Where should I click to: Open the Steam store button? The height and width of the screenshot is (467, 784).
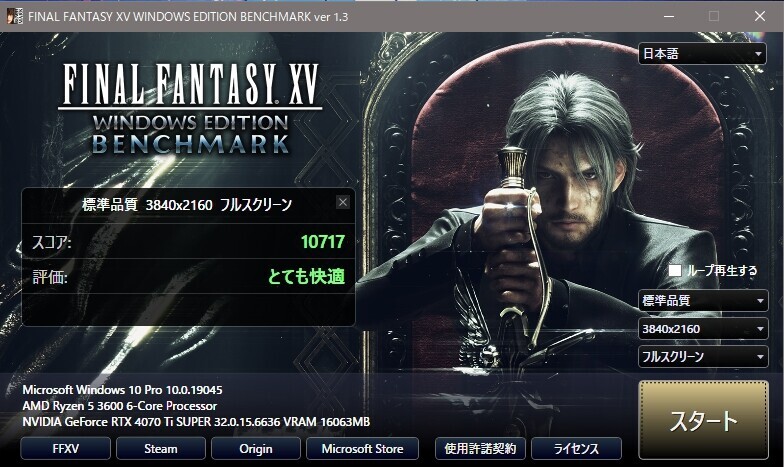[x=160, y=448]
